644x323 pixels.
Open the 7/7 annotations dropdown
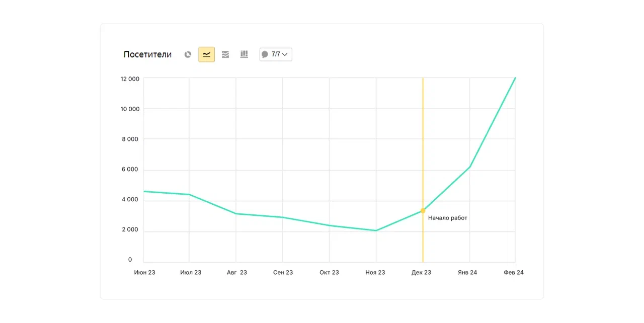(x=276, y=54)
